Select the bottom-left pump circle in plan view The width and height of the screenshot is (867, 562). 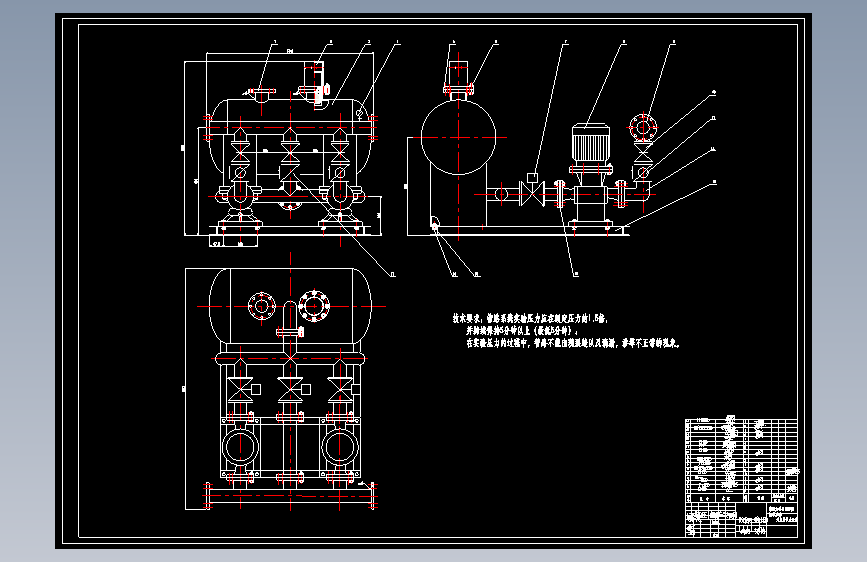click(x=240, y=447)
